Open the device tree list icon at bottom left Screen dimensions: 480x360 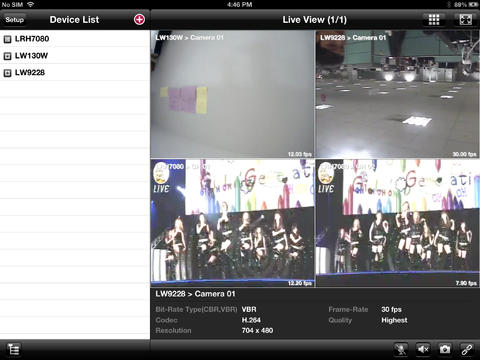(x=14, y=349)
